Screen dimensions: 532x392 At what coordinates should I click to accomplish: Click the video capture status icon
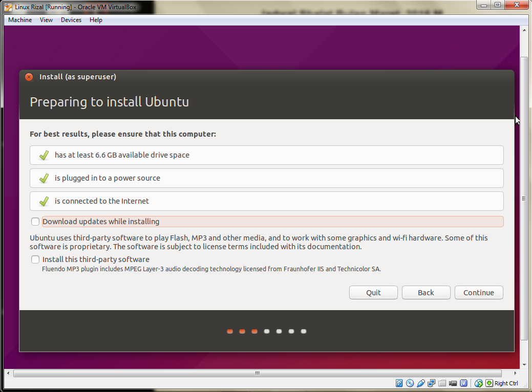[x=453, y=383]
